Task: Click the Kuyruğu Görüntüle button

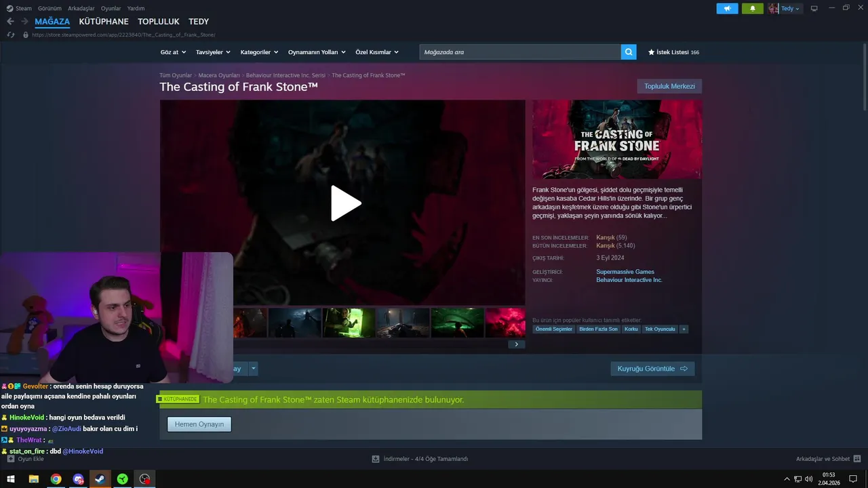Action: [x=652, y=369]
